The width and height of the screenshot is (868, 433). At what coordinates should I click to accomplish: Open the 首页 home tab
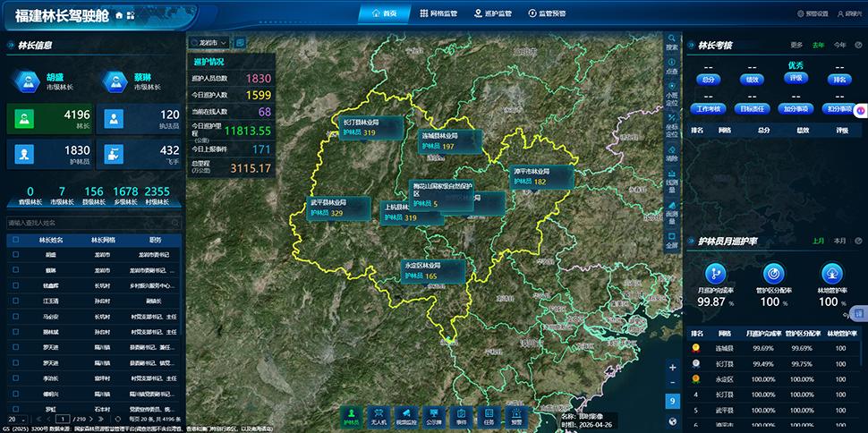[385, 13]
